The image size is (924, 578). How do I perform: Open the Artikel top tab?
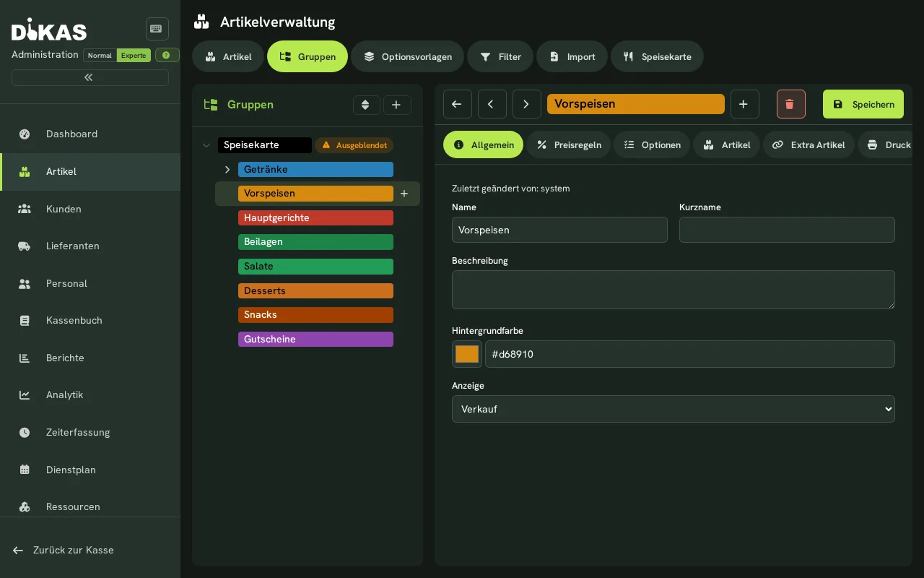coord(228,56)
